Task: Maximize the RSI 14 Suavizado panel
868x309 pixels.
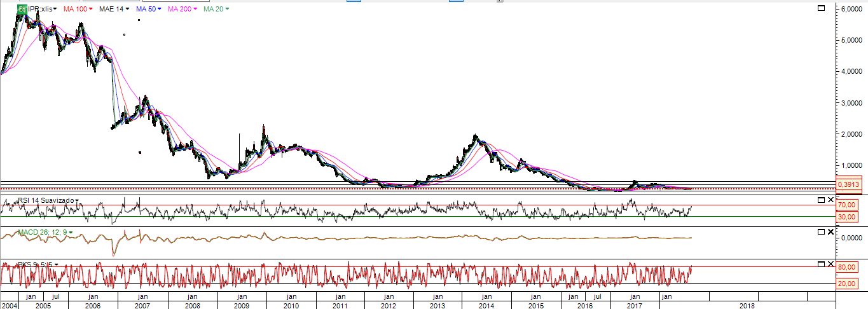Action: coord(821,200)
